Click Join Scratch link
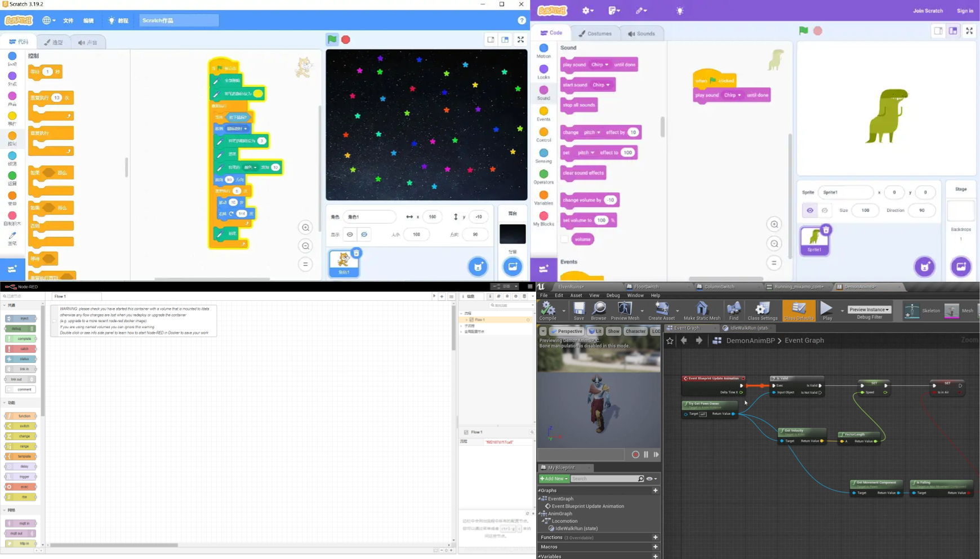 [x=928, y=11]
